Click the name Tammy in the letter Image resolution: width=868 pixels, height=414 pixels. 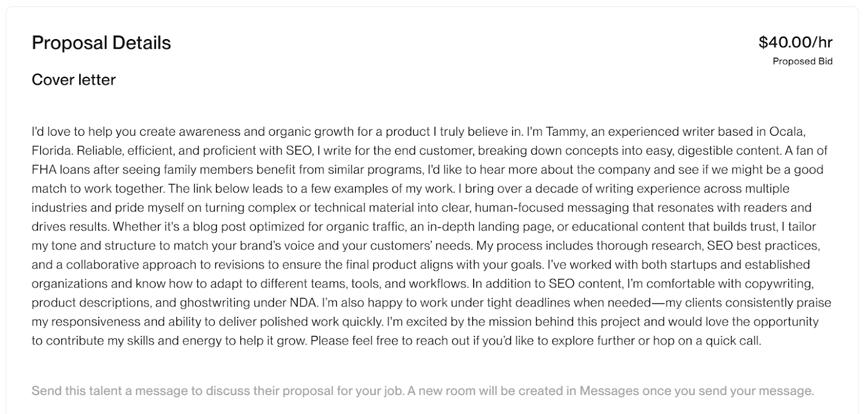[566, 132]
